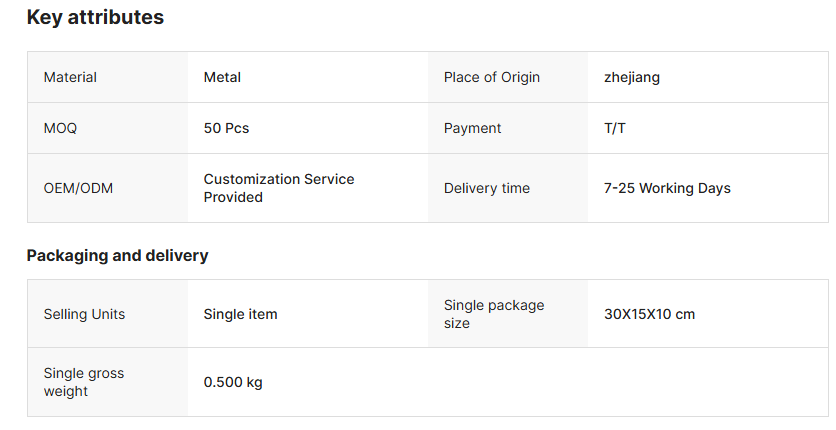Click the Key attributes heading
Image resolution: width=836 pixels, height=430 pixels.
tap(95, 18)
